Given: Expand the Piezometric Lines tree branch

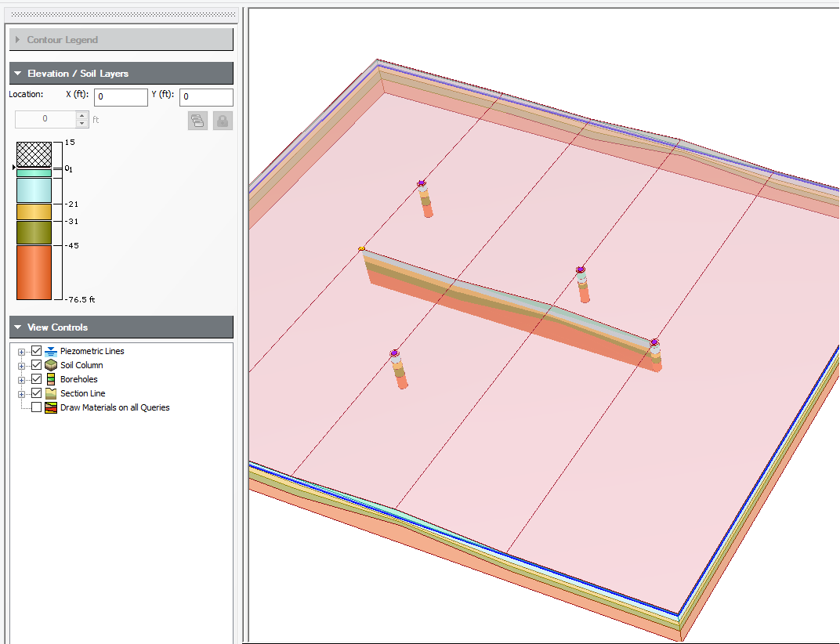Looking at the screenshot, I should pos(21,351).
